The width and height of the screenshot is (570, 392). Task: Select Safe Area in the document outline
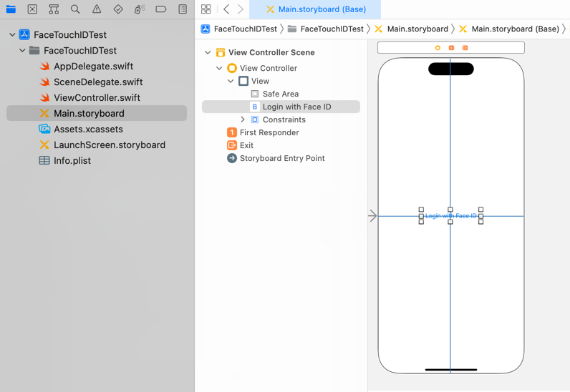pyautogui.click(x=280, y=94)
